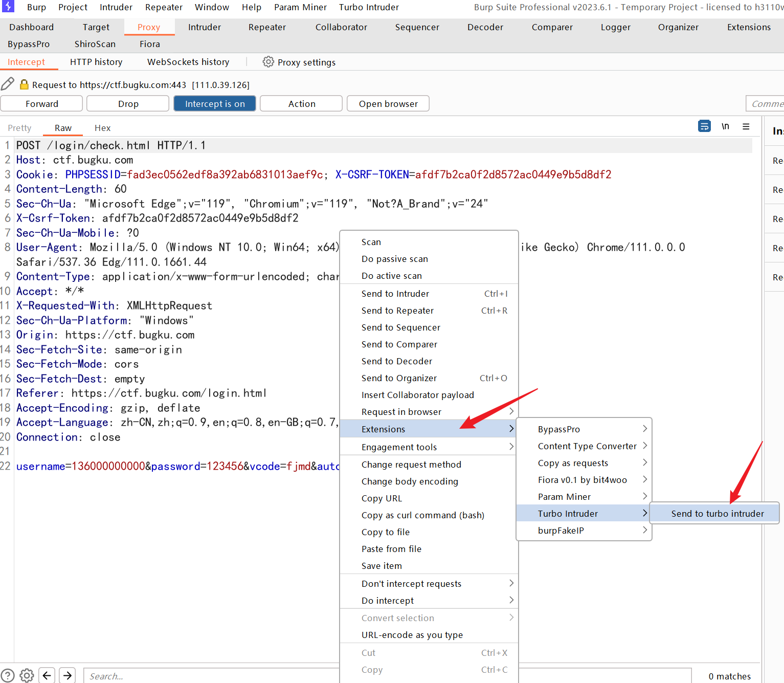Image resolution: width=784 pixels, height=683 pixels.
Task: Expand Content Type Converter submenu
Action: (584, 446)
